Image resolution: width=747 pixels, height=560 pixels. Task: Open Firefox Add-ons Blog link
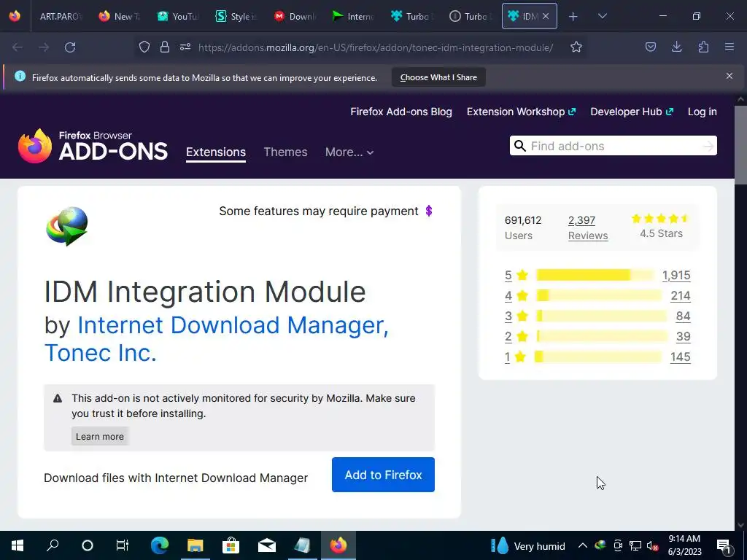pyautogui.click(x=401, y=112)
